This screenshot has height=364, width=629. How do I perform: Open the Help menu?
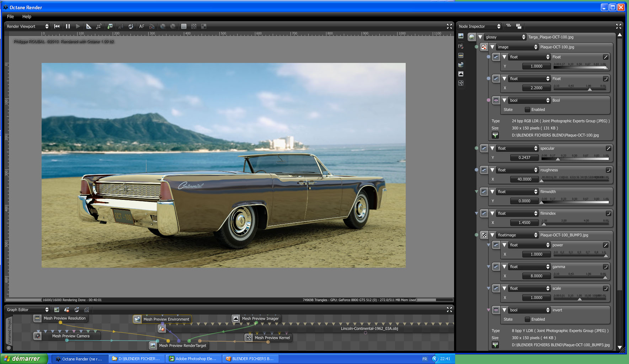[x=27, y=16]
